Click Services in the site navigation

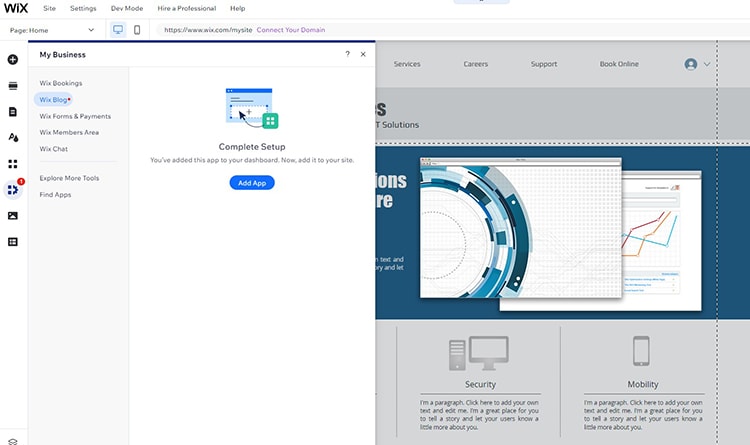[x=407, y=64]
